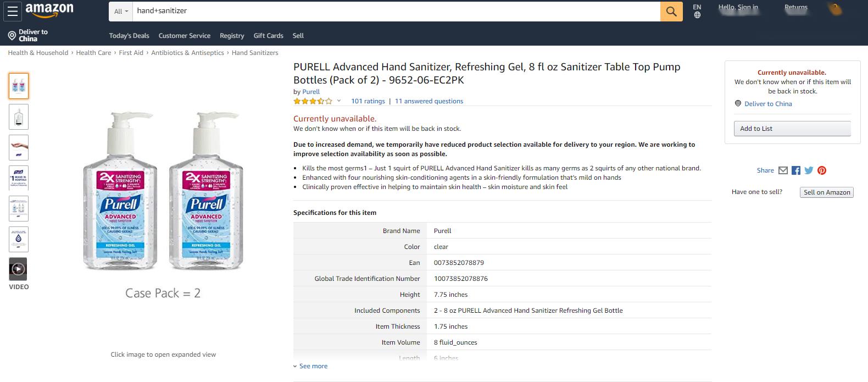
Task: Expand specifications with See more
Action: click(x=310, y=366)
